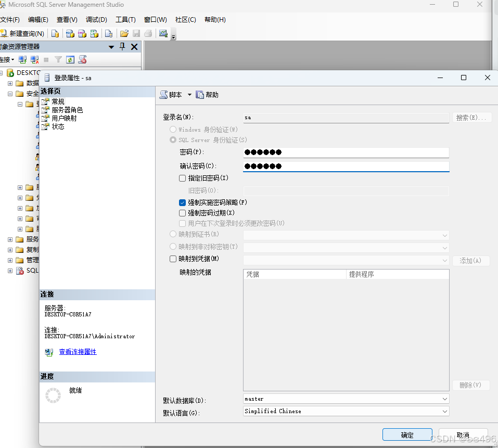This screenshot has height=448, width=498.
Task: Select 映射到证书 mapped to certificate radio
Action: point(173,234)
